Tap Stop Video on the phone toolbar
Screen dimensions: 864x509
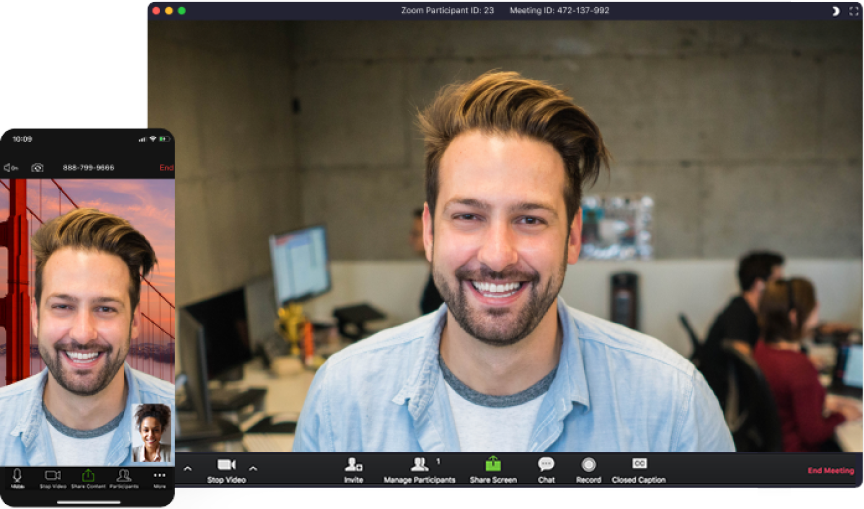(x=53, y=479)
